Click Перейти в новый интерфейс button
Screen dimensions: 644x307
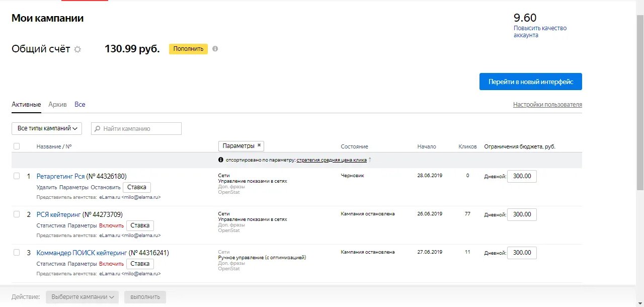coord(530,82)
